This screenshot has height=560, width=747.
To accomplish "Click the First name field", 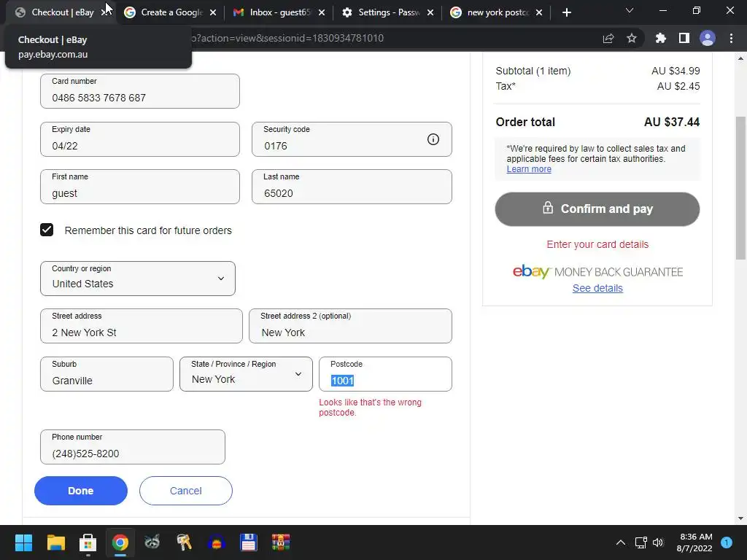I will pos(140,187).
